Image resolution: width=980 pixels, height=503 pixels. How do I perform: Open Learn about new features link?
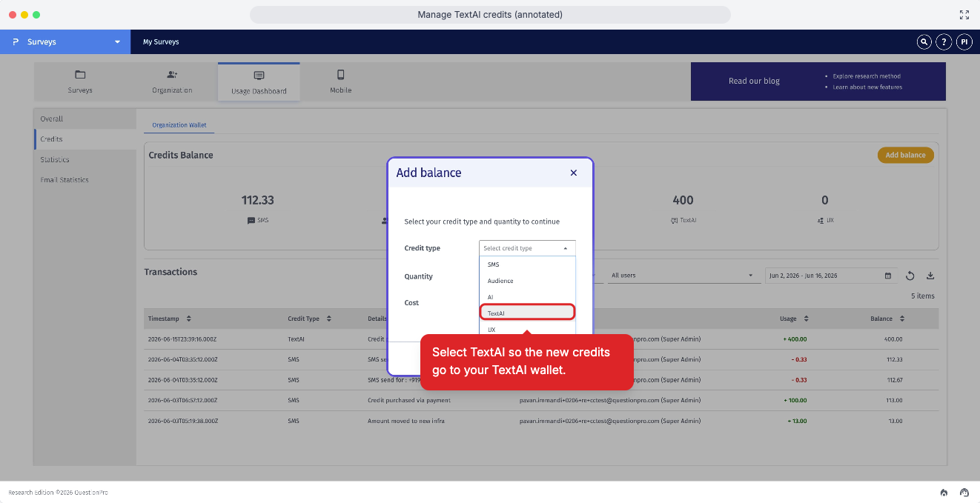[867, 87]
